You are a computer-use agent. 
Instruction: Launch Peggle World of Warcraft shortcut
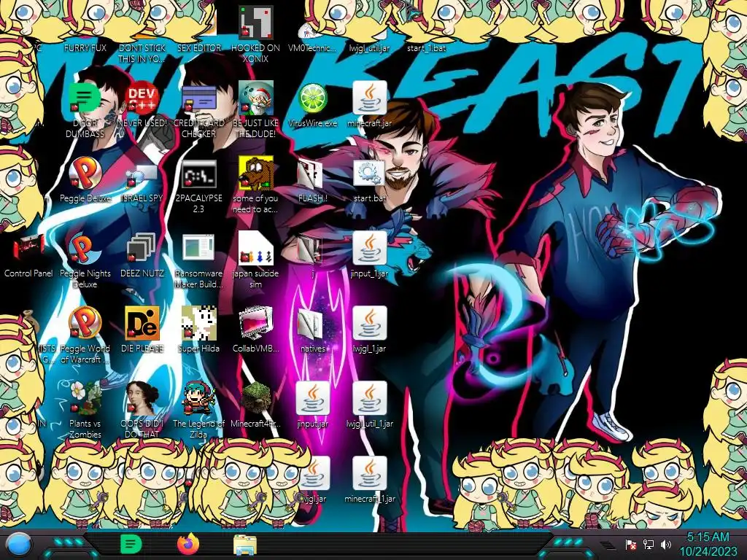pyautogui.click(x=85, y=324)
